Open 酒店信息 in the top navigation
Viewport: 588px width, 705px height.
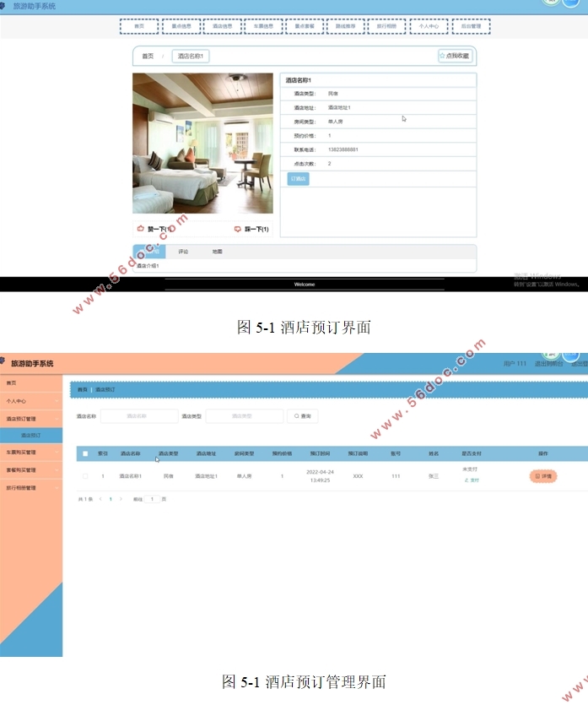click(222, 26)
